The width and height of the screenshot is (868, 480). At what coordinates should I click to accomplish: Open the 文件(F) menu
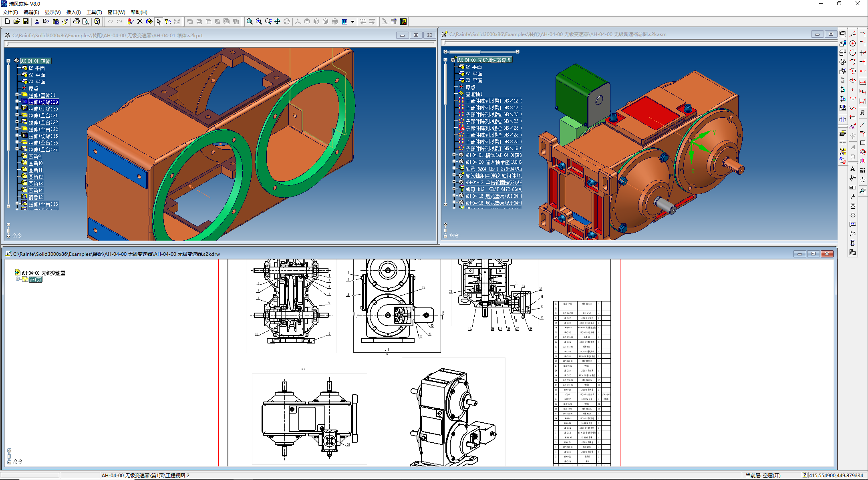coord(10,12)
